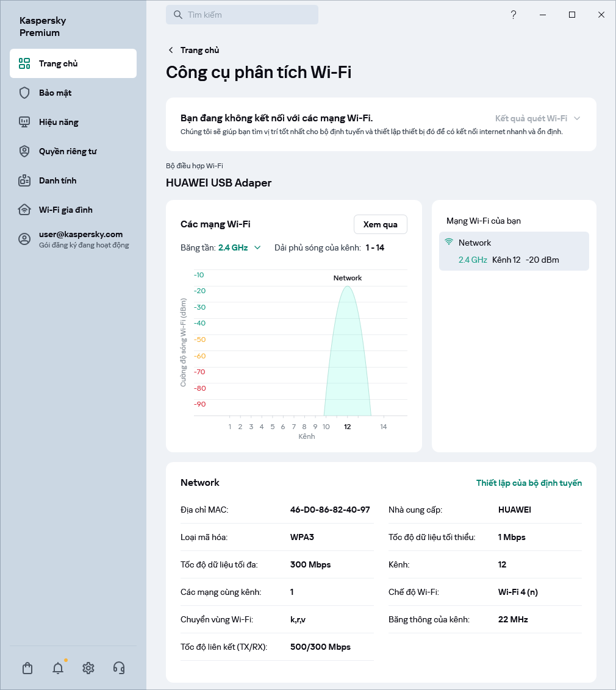Viewport: 616px width, 690px height.
Task: Click the help question mark icon
Action: (514, 15)
